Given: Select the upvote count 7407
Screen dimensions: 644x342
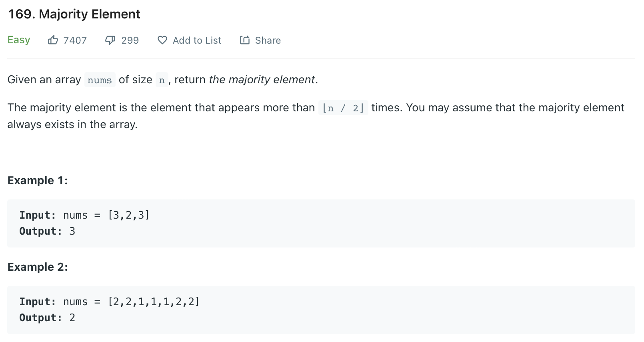Looking at the screenshot, I should (x=75, y=40).
